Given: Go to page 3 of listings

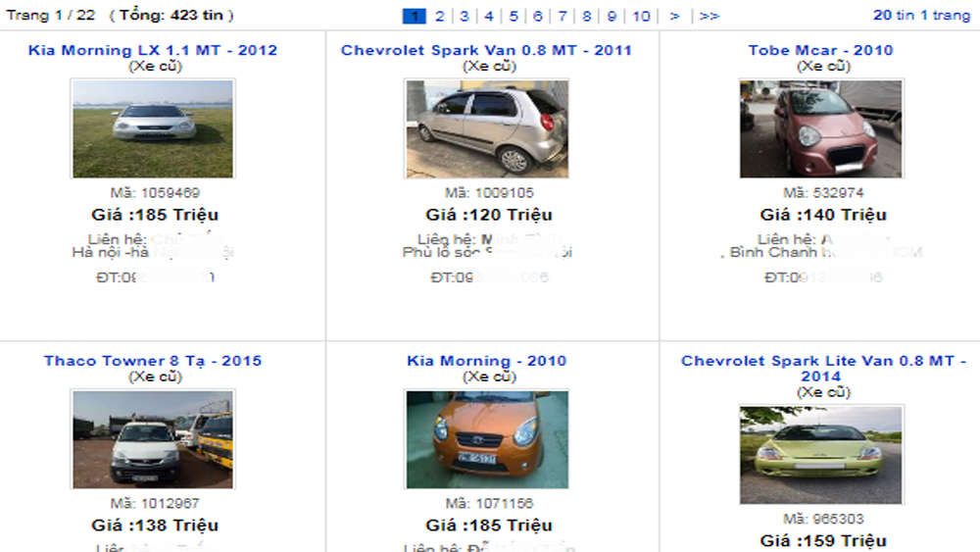Looking at the screenshot, I should click(465, 17).
